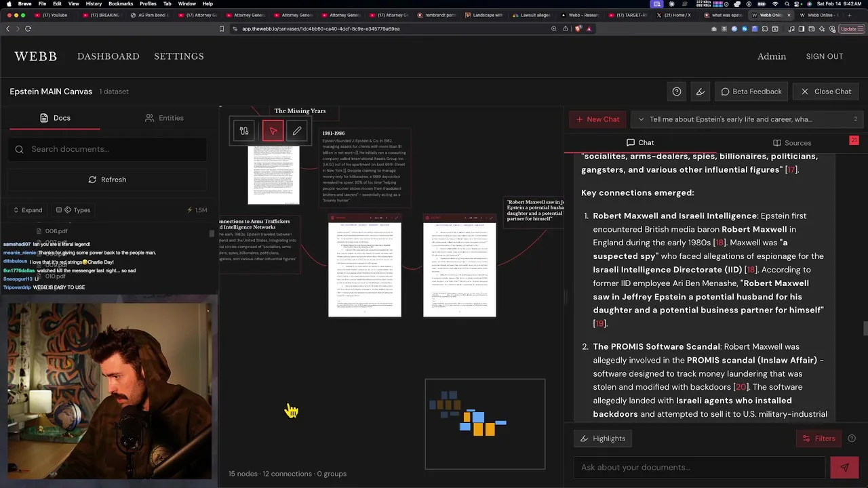Start a New Chat
868x488 pixels.
coord(597,119)
